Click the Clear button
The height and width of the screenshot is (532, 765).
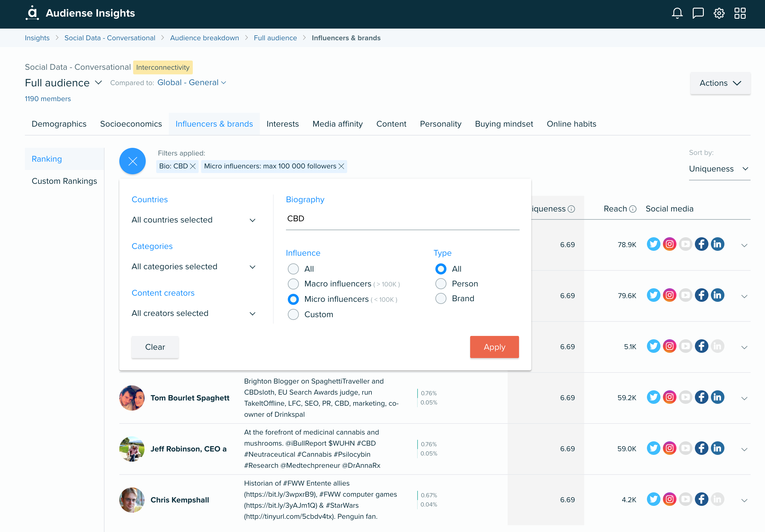pos(155,347)
